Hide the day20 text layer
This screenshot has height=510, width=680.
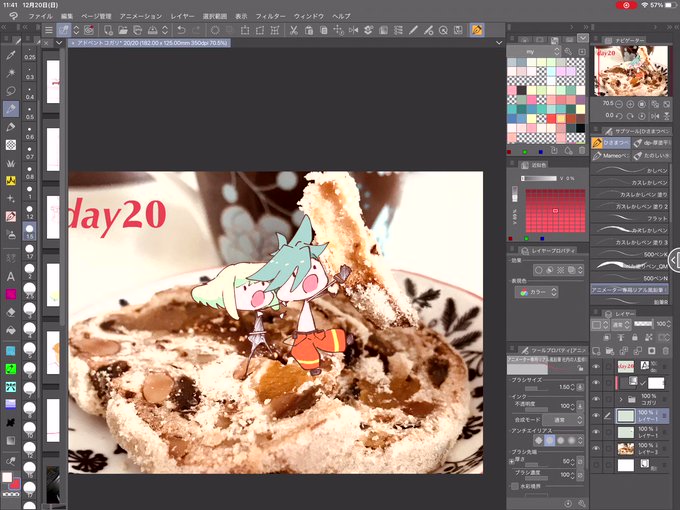[597, 366]
